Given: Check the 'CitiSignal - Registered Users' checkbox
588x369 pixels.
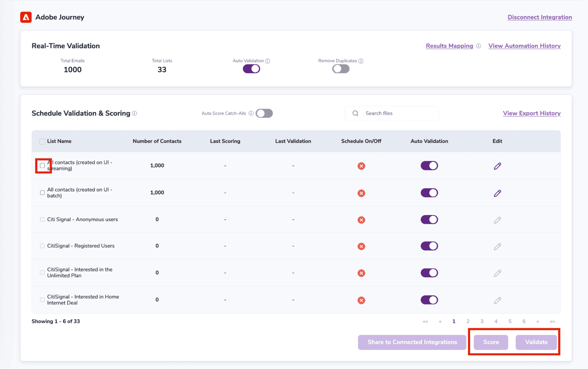Looking at the screenshot, I should 42,246.
